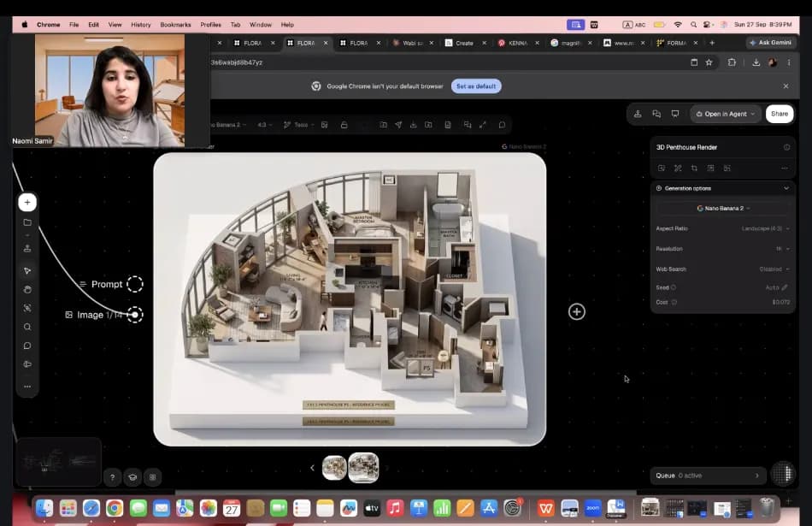812x526 pixels.
Task: Open the graduation cap tutorials button
Action: tap(132, 477)
